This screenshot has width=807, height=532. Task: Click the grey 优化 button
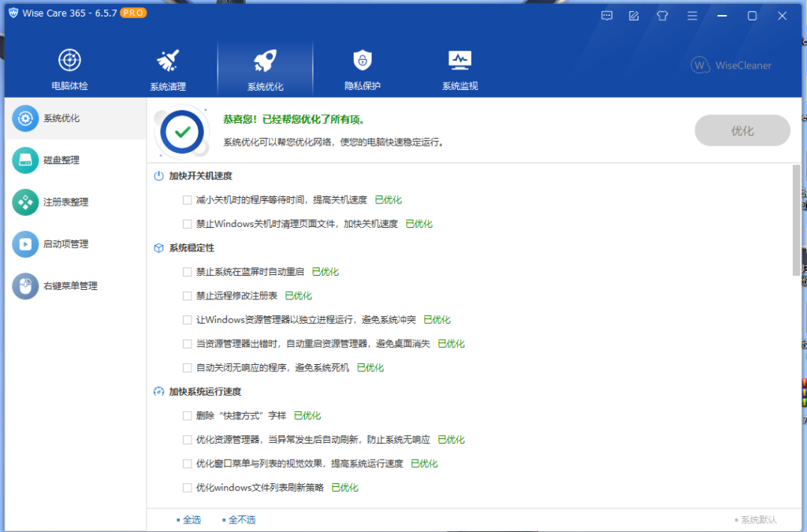tap(742, 131)
